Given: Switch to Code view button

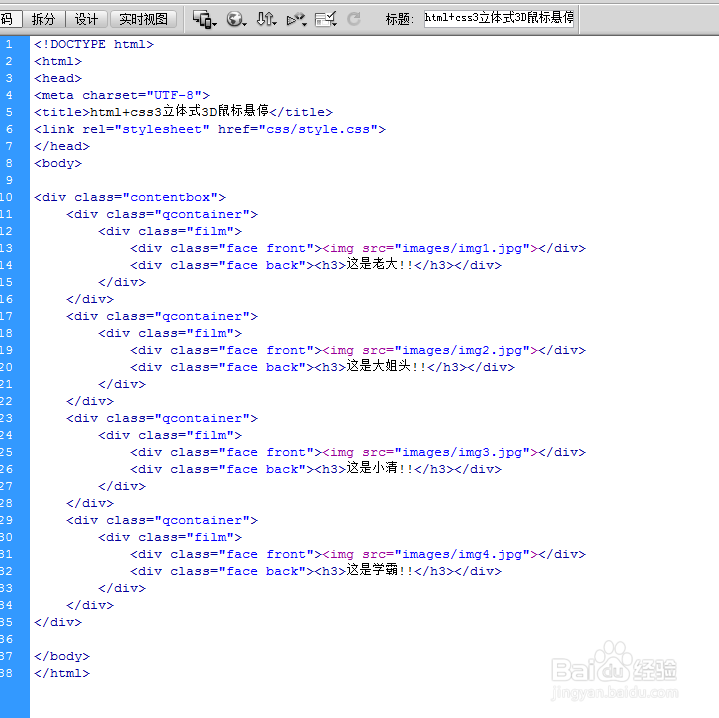Looking at the screenshot, I should 10,19.
